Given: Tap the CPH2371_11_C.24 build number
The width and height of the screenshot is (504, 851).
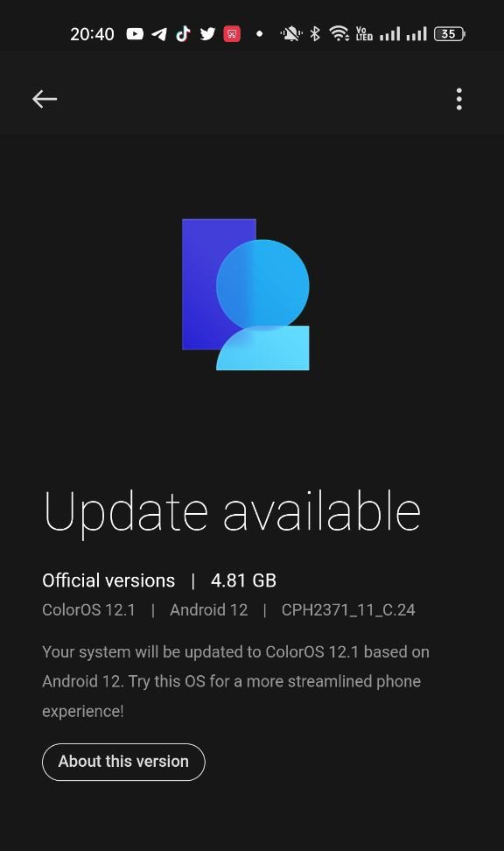Looking at the screenshot, I should (348, 610).
